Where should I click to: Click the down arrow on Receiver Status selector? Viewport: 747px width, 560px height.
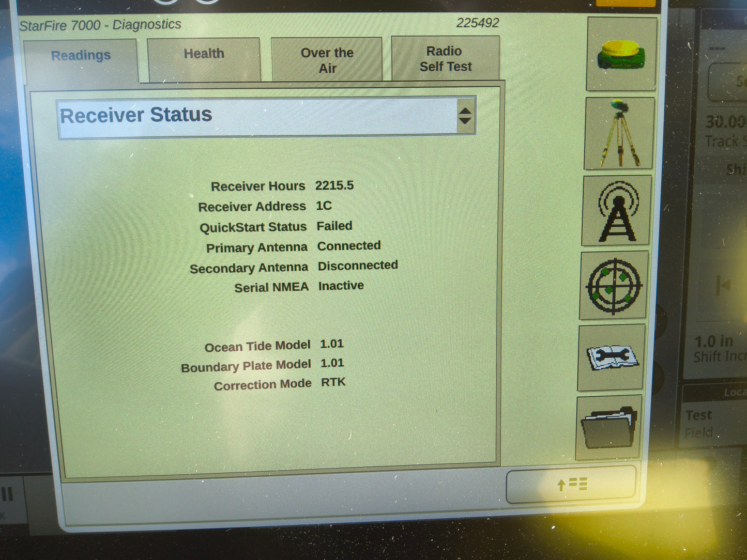click(465, 121)
